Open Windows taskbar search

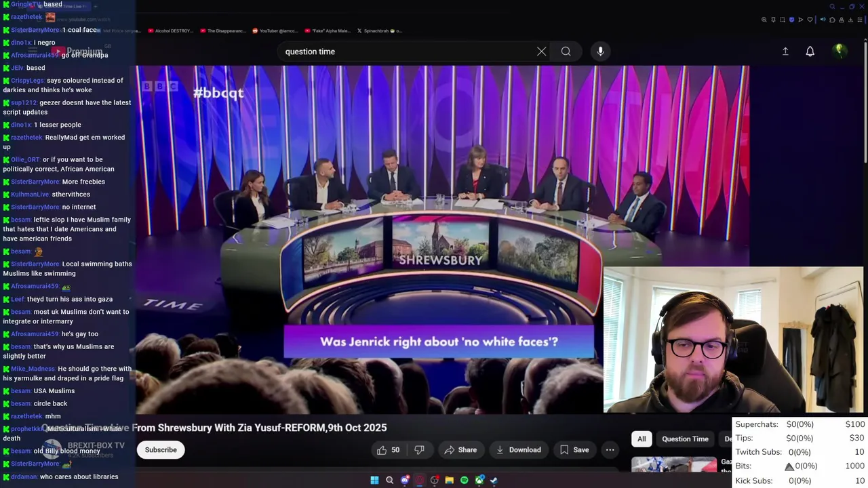389,480
